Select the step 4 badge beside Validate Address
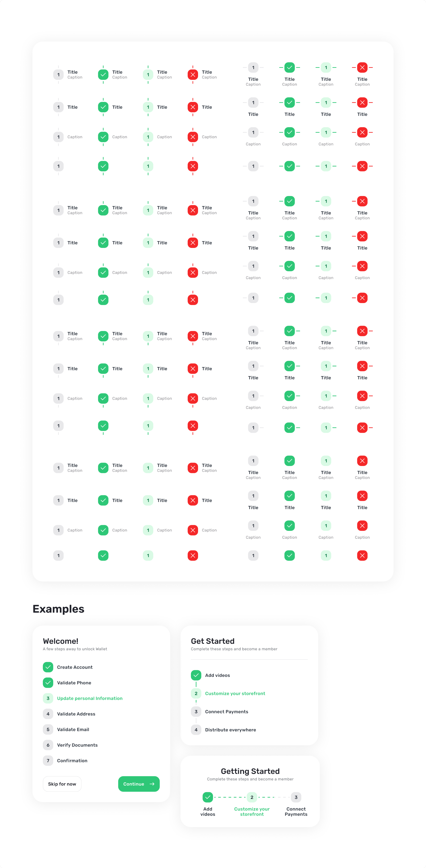Image resolution: width=426 pixels, height=868 pixels. pos(48,714)
